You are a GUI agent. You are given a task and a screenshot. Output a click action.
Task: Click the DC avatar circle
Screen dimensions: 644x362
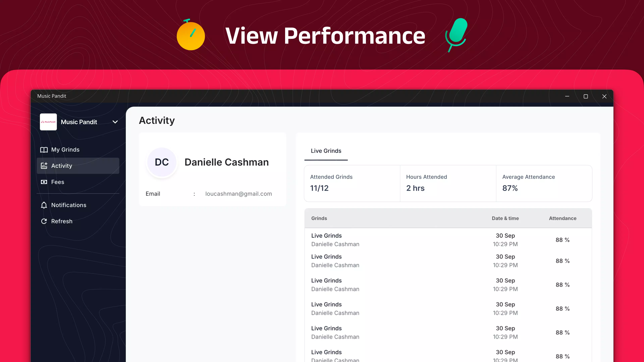click(x=162, y=162)
